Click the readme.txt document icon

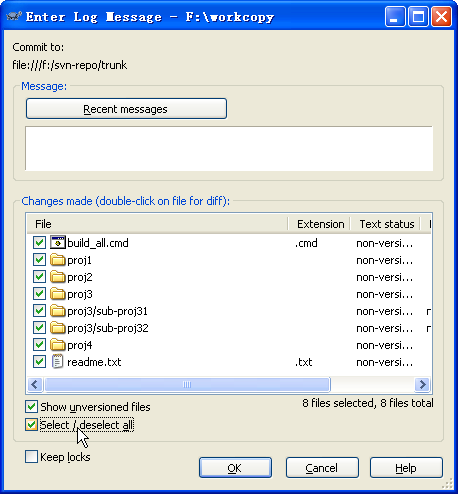tap(58, 362)
